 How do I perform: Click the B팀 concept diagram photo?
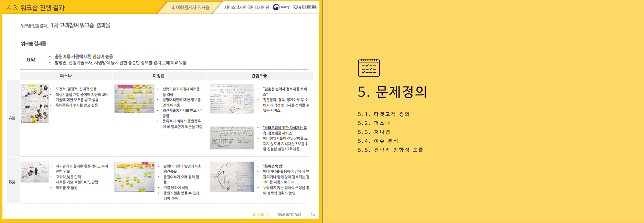(232, 177)
